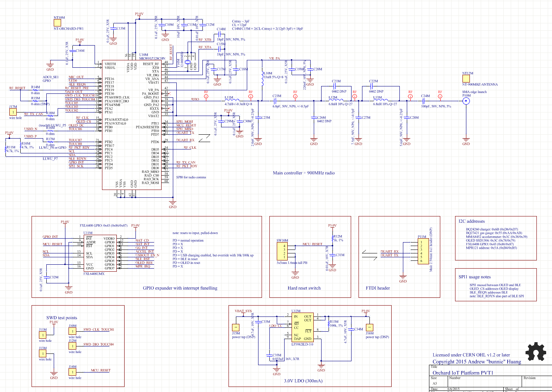
Task: Click the 6/6/2015 date field
Action: pos(454,389)
